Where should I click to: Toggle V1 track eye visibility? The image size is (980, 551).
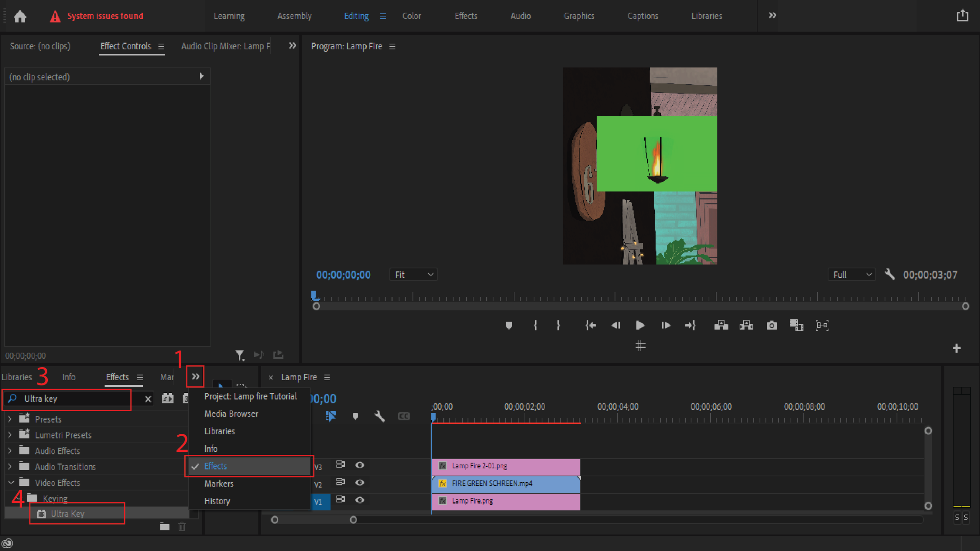[359, 500]
